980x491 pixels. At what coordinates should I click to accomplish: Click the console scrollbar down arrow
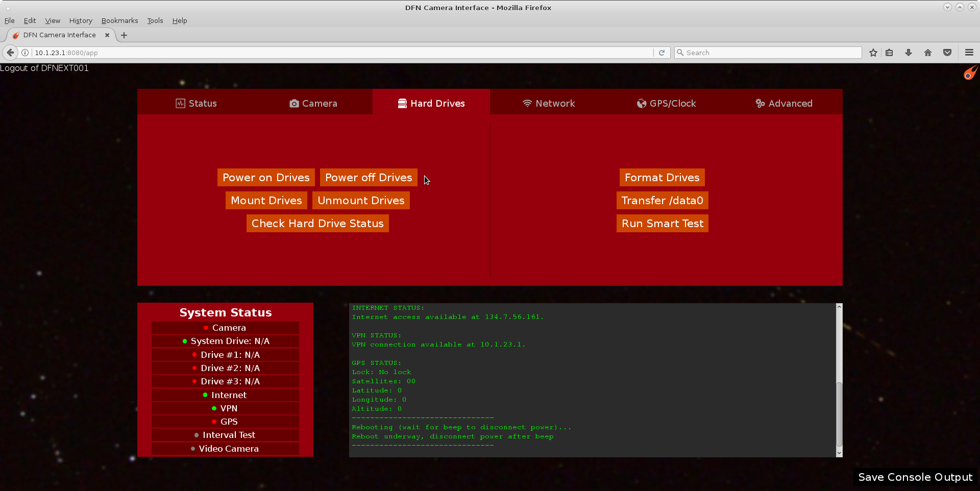click(x=838, y=453)
